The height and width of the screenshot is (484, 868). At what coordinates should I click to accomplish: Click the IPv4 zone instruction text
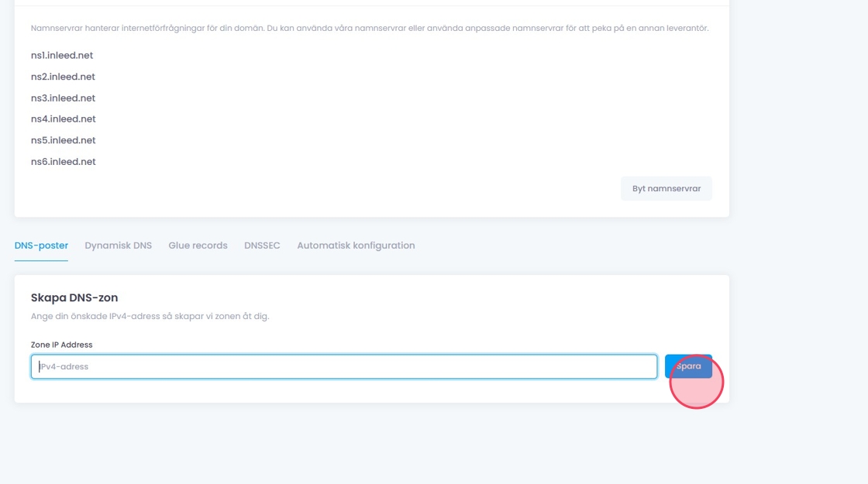point(150,316)
